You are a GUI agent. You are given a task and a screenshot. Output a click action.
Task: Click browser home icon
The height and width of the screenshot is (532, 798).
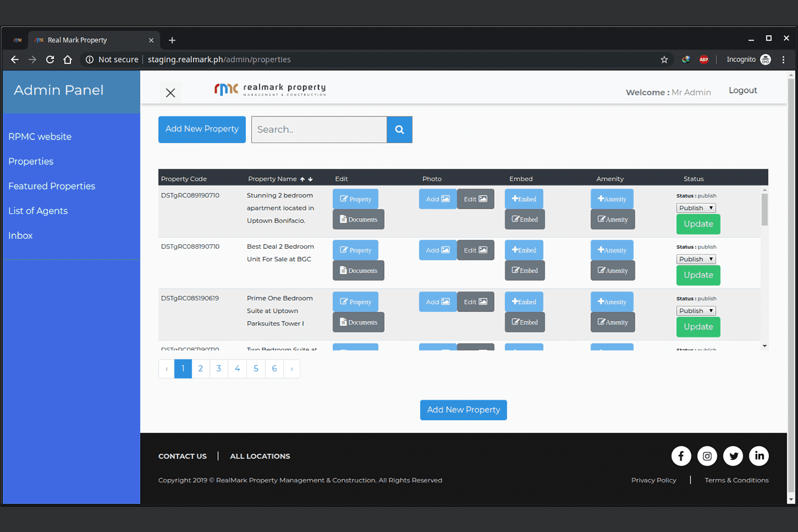pos(67,59)
